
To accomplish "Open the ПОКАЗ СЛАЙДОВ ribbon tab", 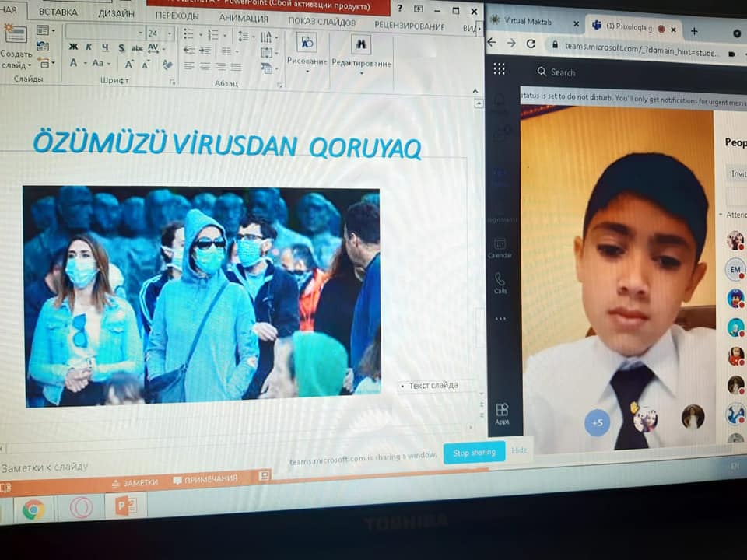I will pos(321,22).
